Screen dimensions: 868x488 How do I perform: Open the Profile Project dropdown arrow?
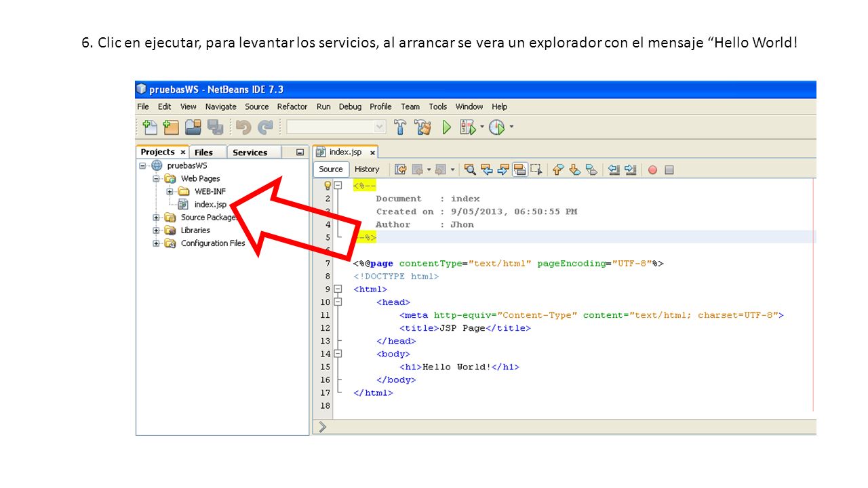pyautogui.click(x=511, y=127)
